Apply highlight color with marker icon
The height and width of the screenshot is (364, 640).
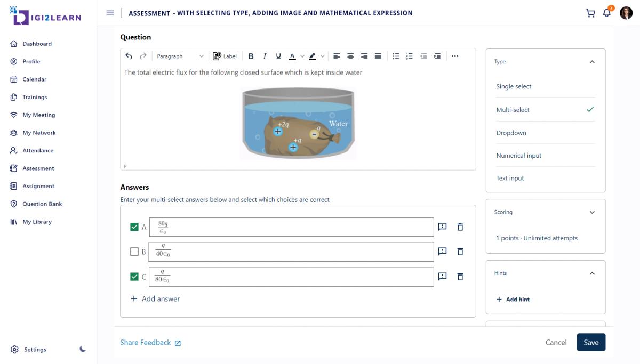[313, 56]
